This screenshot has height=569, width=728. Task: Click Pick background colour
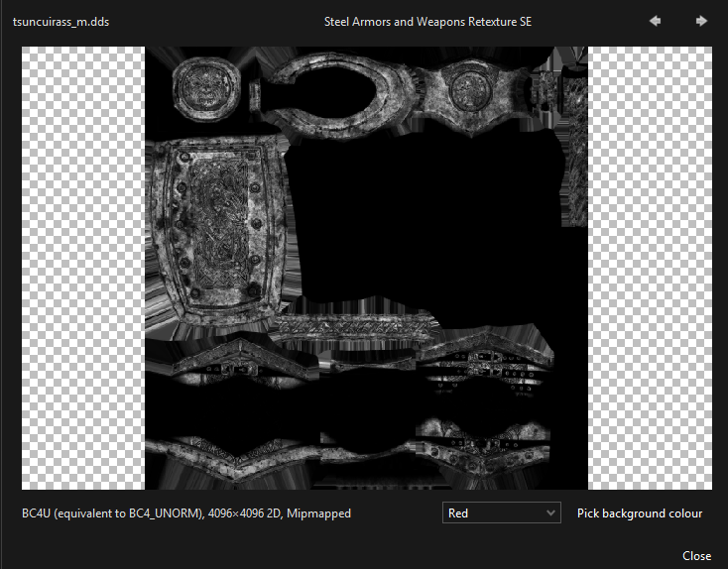[x=640, y=513]
